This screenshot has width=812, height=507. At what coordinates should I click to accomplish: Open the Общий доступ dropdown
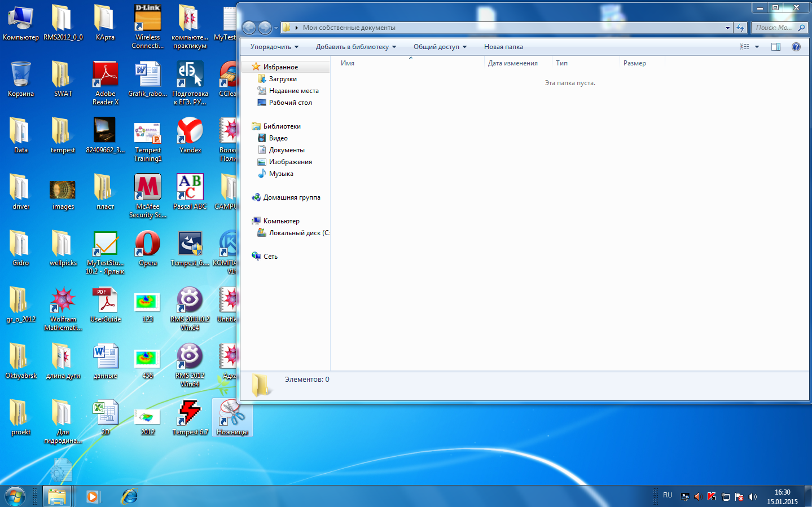[440, 47]
